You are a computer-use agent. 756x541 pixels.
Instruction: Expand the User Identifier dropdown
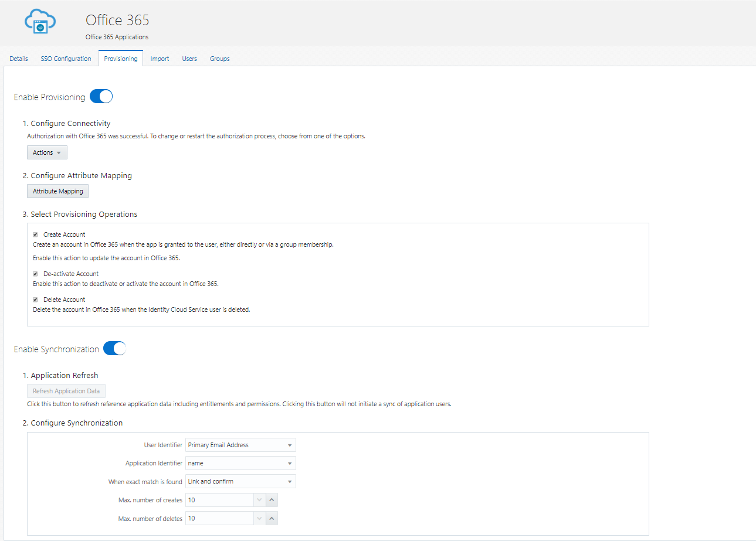coord(240,445)
